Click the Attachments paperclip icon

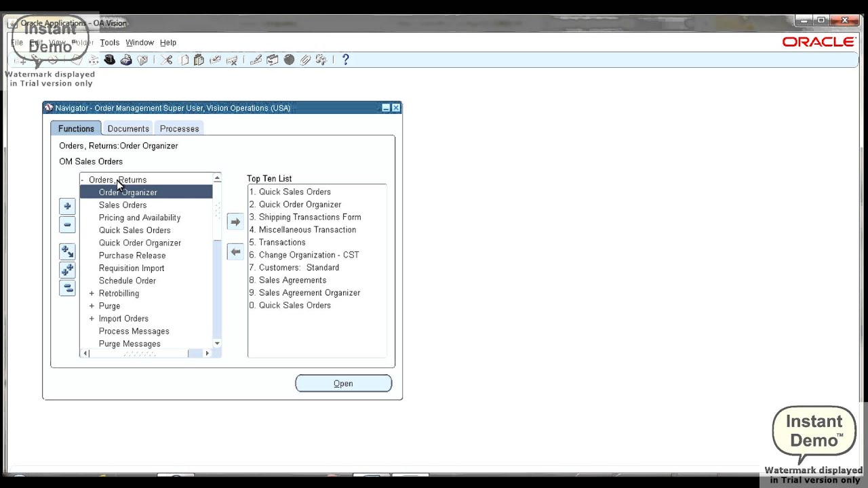(x=305, y=60)
